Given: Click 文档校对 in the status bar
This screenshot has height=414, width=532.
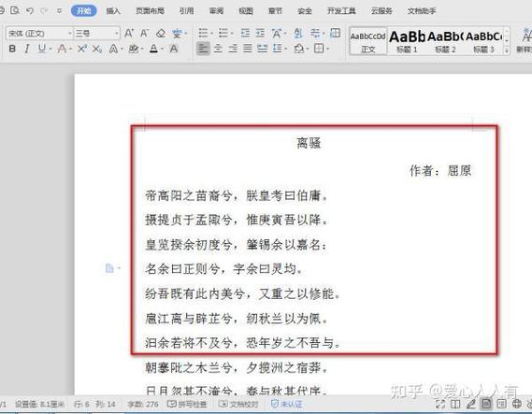Looking at the screenshot, I should pos(238,404).
